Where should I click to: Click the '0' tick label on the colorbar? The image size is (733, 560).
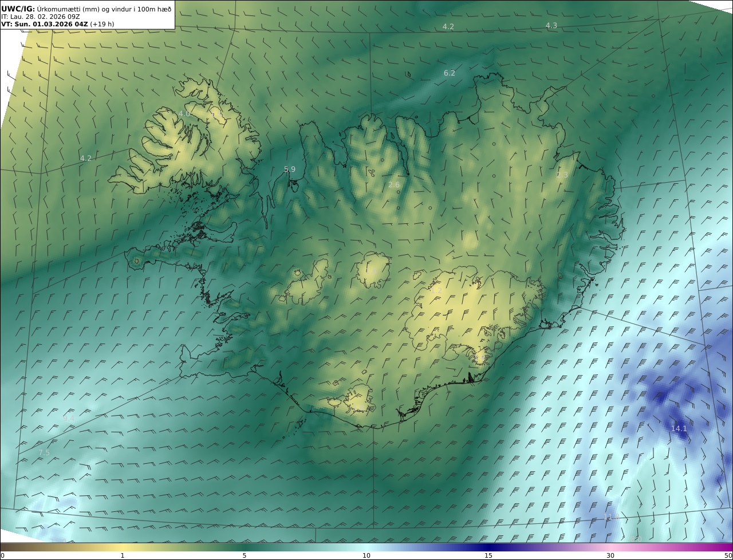pyautogui.click(x=2, y=555)
